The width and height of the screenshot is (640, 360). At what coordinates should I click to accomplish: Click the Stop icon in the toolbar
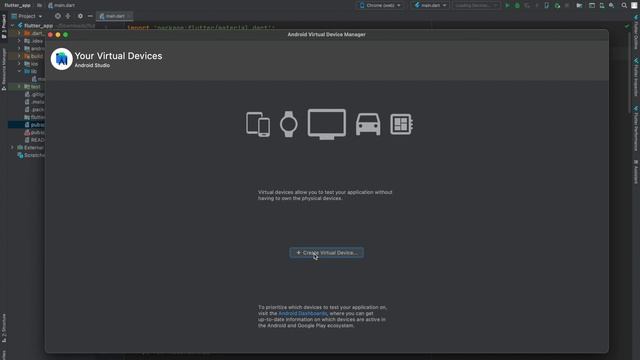point(567,5)
